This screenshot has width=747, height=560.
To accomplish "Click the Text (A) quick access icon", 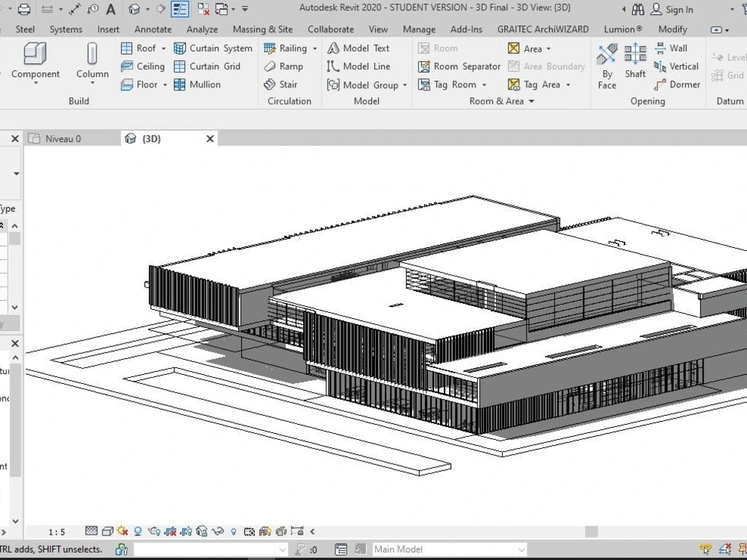I will (x=111, y=8).
